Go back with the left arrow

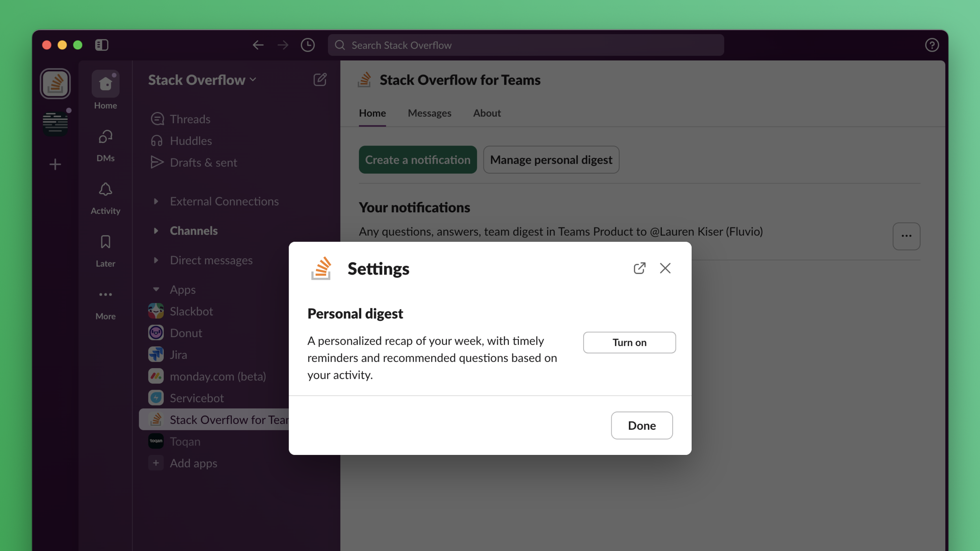pyautogui.click(x=258, y=45)
